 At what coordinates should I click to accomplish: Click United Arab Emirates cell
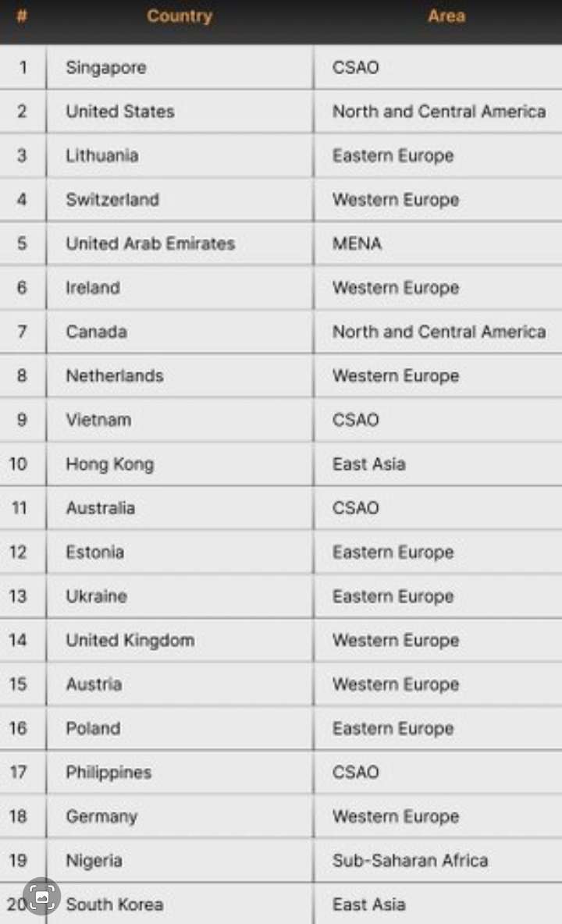pos(151,243)
